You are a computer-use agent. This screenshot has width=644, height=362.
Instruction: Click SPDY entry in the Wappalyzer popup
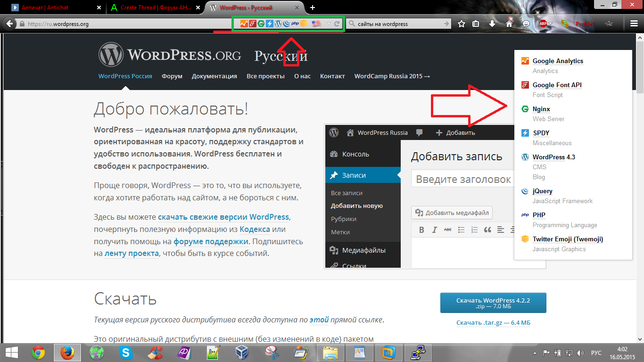tap(541, 133)
